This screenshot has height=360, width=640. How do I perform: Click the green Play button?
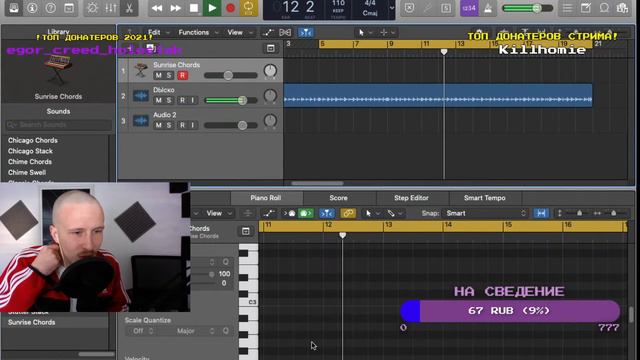coord(212,8)
